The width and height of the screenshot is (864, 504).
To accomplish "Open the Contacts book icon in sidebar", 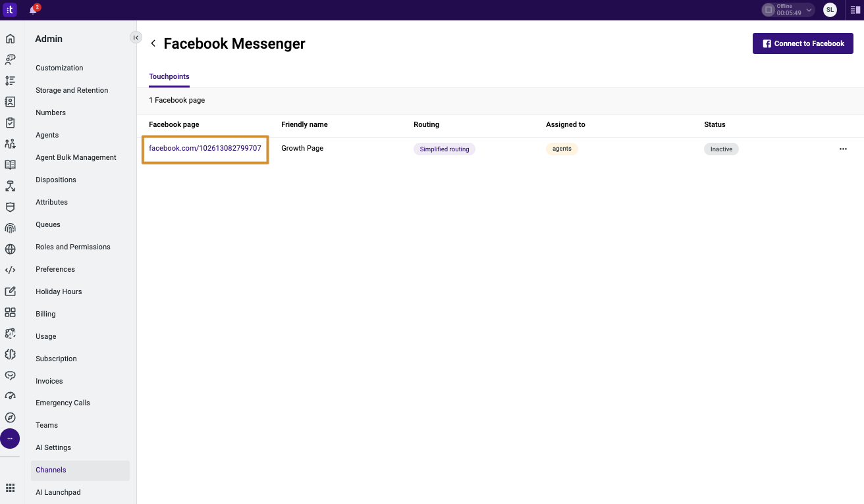I will pos(10,102).
